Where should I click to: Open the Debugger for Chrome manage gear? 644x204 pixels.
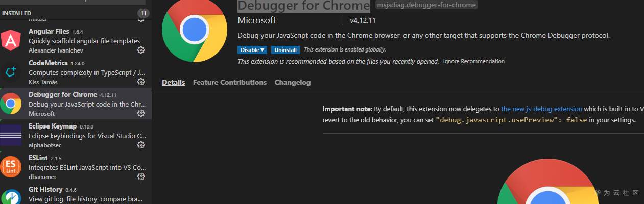pos(141,114)
